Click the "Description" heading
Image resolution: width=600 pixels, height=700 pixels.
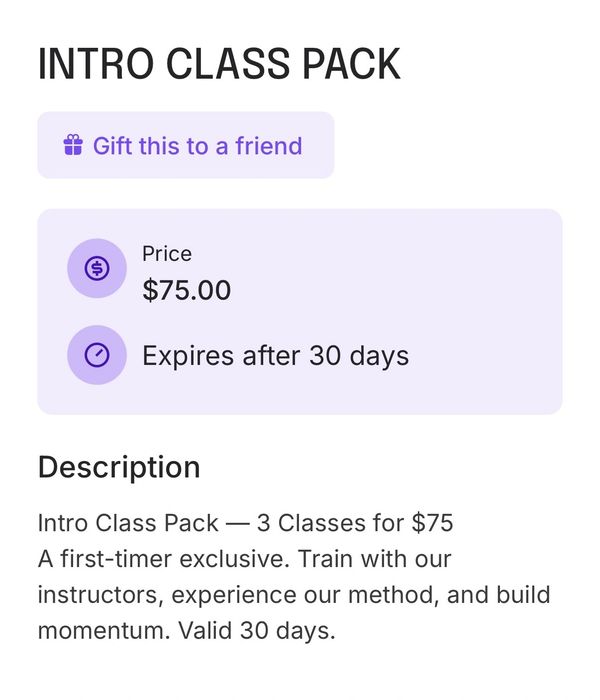click(119, 467)
